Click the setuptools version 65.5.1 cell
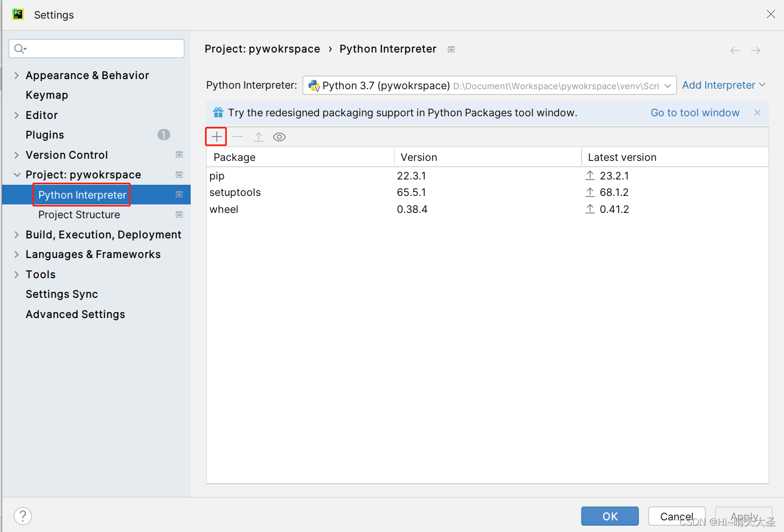Screen dimensions: 784x532 (x=411, y=192)
